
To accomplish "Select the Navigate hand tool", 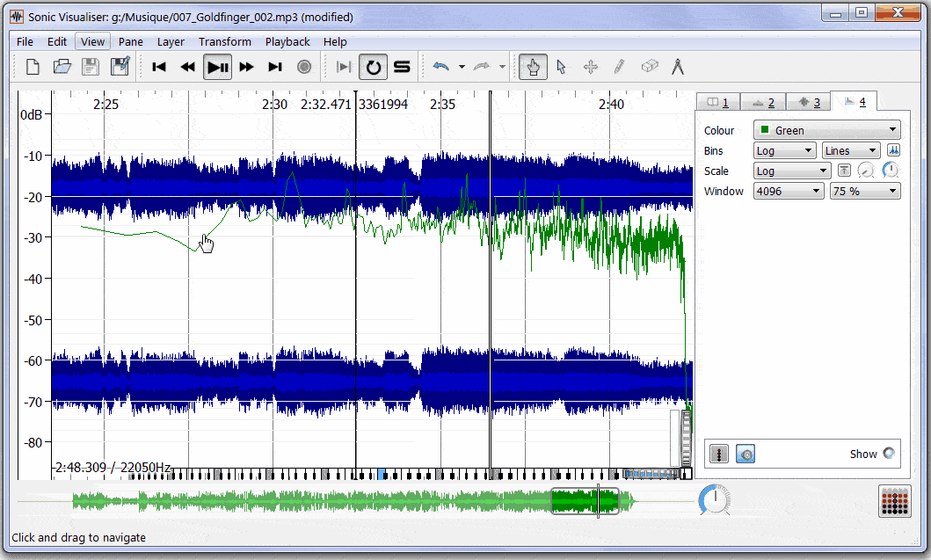I will [533, 67].
